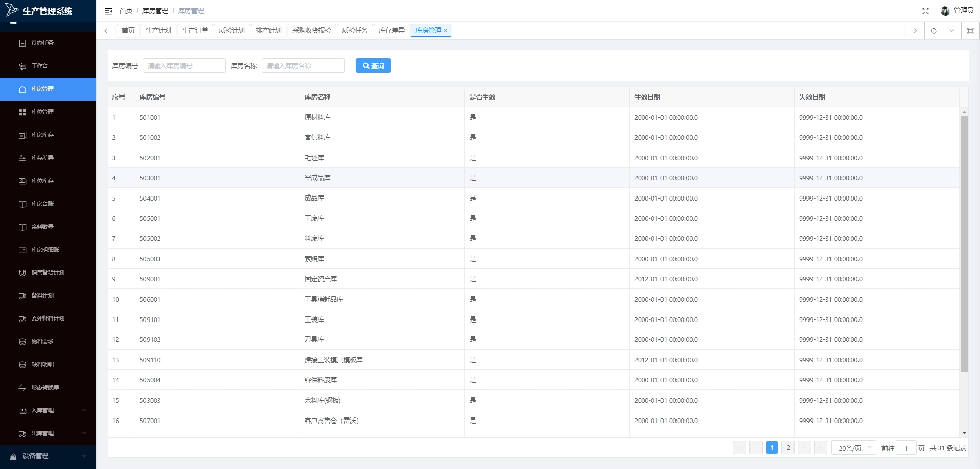Open 库存差异 sidebar entry
The image size is (980, 469).
48,158
